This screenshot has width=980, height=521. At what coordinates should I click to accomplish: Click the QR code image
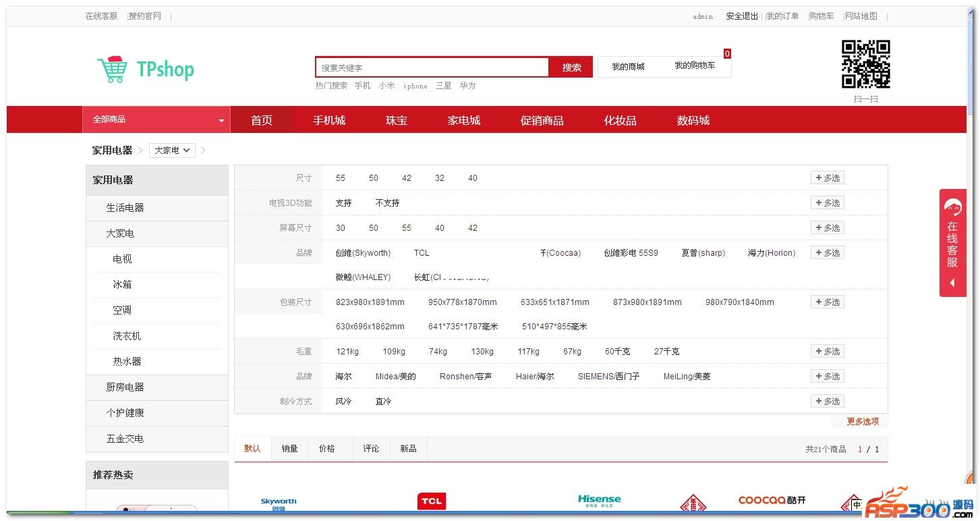click(865, 64)
